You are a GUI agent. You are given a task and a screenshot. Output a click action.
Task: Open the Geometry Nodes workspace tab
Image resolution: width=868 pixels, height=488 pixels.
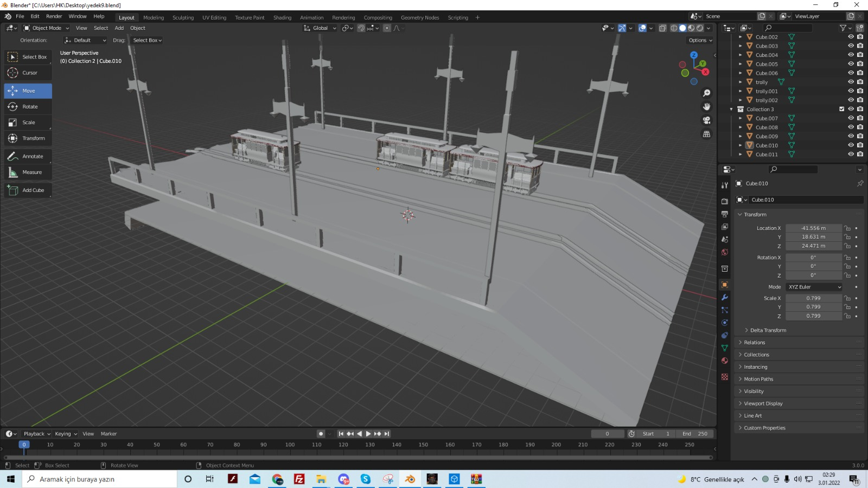pos(420,17)
